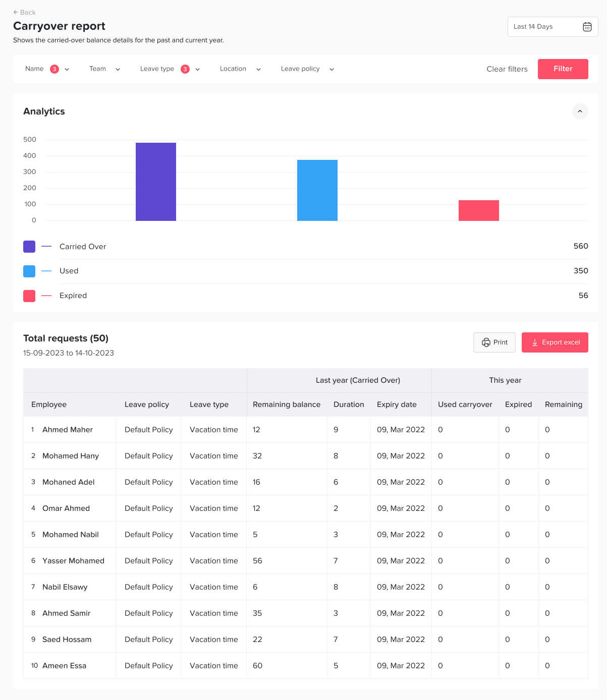Toggle the Expired legend red swatch
This screenshot has width=607, height=700.
29,296
